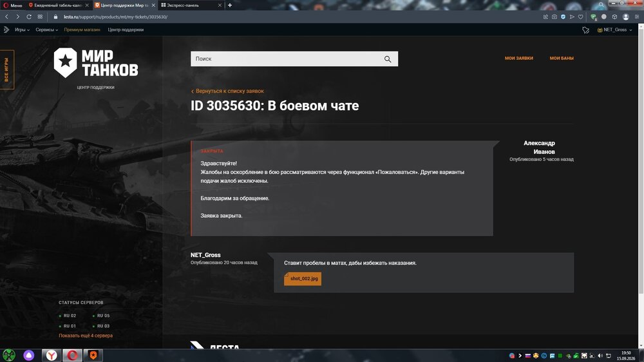
Task: Expand the Игры dropdown menu
Action: 22,30
